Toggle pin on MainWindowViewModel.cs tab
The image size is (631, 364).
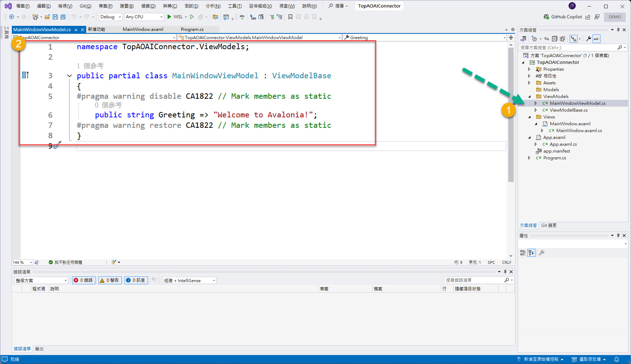tap(76, 30)
